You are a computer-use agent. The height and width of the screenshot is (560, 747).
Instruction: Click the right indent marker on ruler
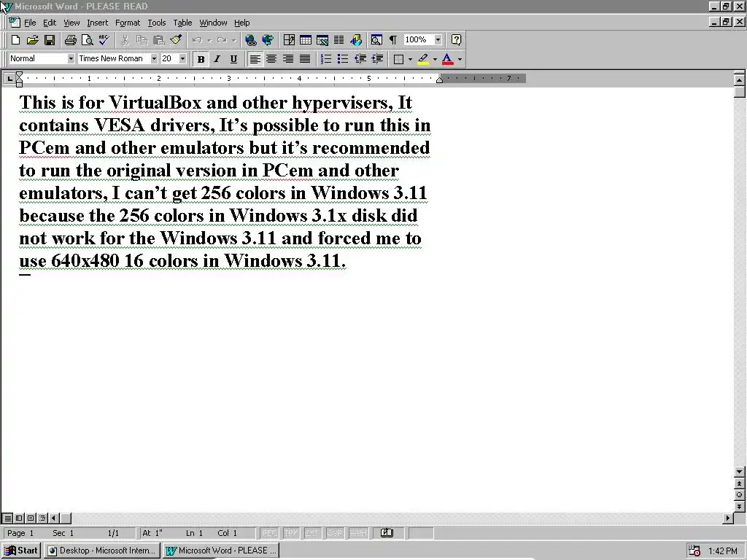[440, 80]
